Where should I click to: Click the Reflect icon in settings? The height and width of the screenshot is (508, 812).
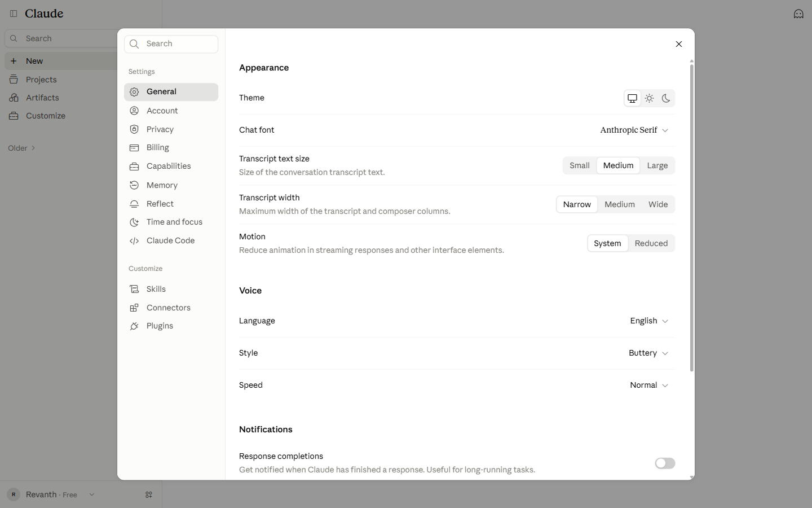(x=134, y=204)
